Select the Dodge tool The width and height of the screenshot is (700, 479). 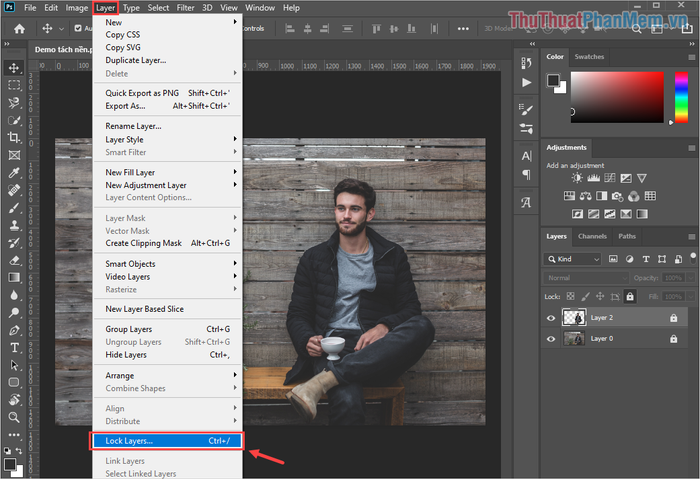14,312
